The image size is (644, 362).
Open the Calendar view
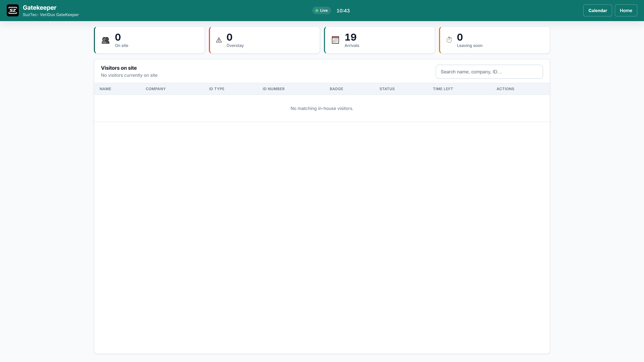tap(598, 10)
